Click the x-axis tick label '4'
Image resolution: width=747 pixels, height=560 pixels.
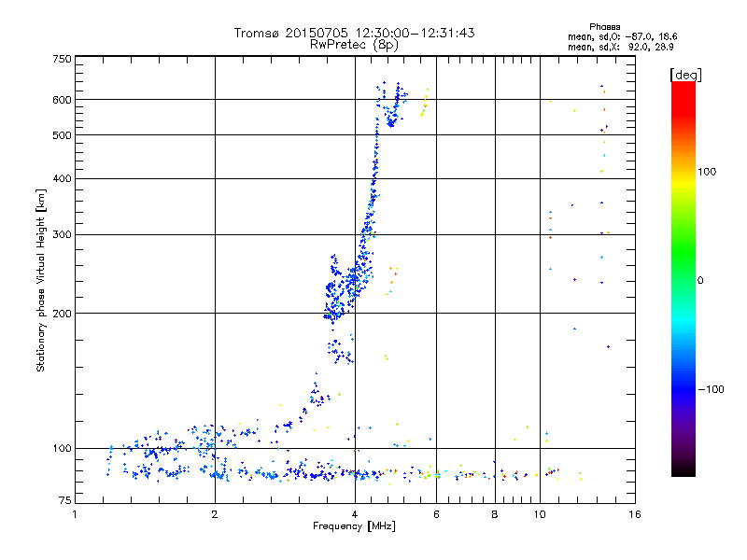355,514
